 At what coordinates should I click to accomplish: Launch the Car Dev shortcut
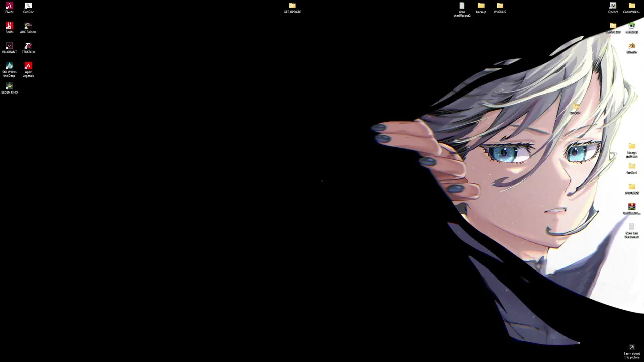pos(28,8)
